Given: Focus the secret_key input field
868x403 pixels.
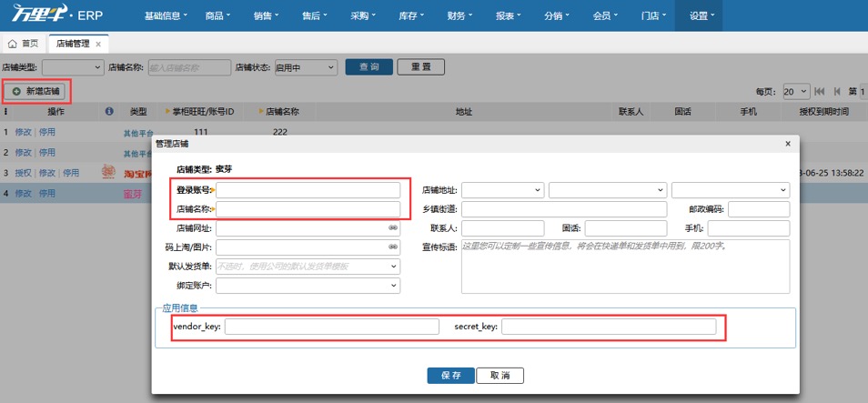Looking at the screenshot, I should point(609,327).
